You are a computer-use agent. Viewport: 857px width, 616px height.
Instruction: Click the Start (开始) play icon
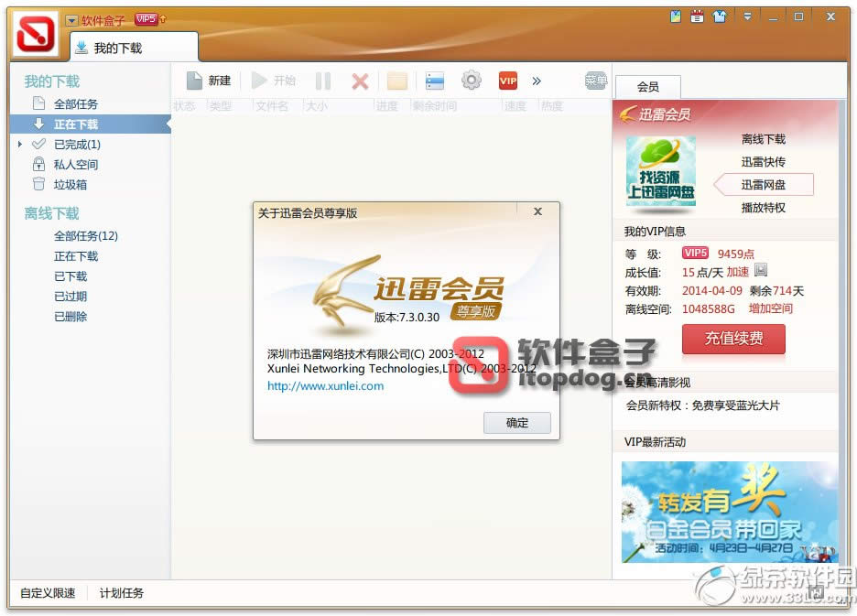(x=258, y=81)
